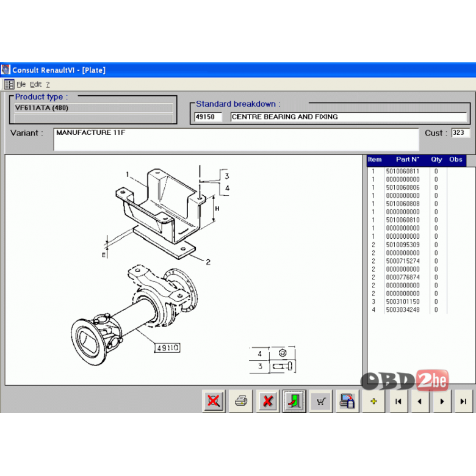Click the Part N° column header
Viewport: 476px width, 476px height.
coord(408,159)
